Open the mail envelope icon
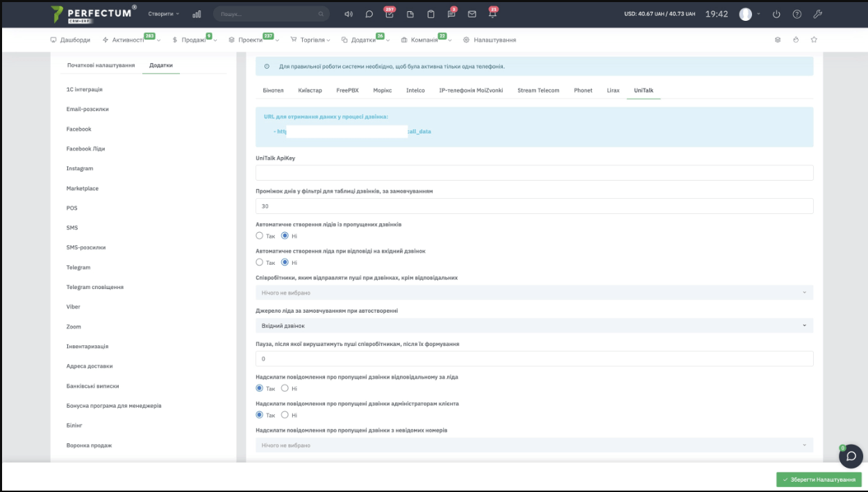The height and width of the screenshot is (492, 868). pos(472,14)
